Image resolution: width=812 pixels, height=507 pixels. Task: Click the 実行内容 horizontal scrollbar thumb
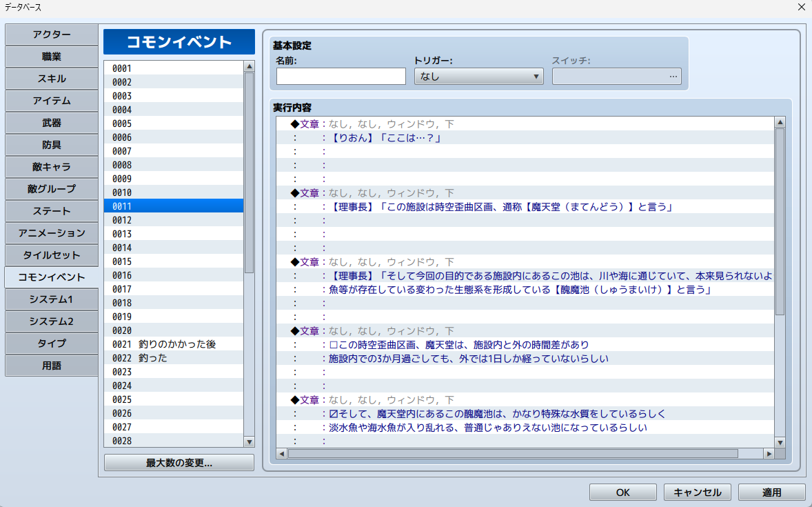coord(513,454)
